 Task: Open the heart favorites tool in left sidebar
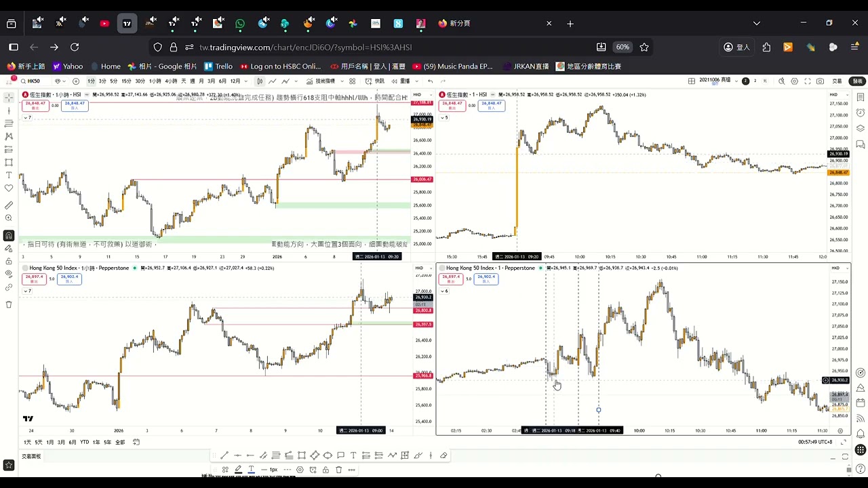tap(9, 188)
